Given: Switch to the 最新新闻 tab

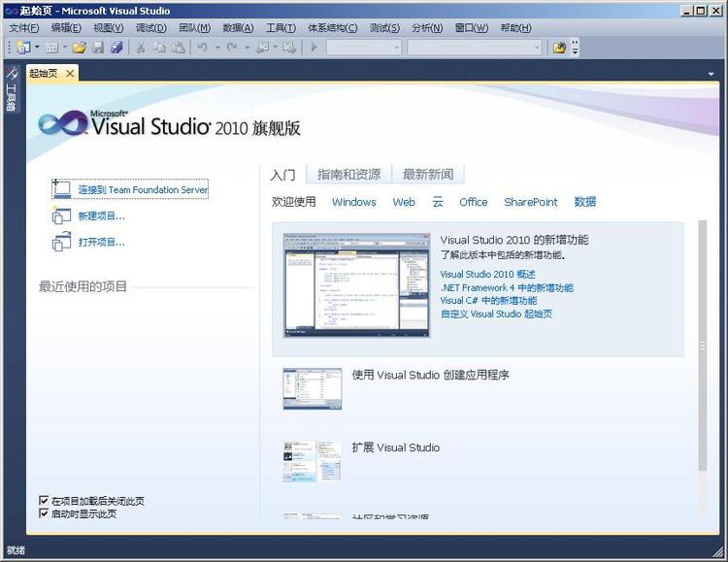Looking at the screenshot, I should (427, 175).
